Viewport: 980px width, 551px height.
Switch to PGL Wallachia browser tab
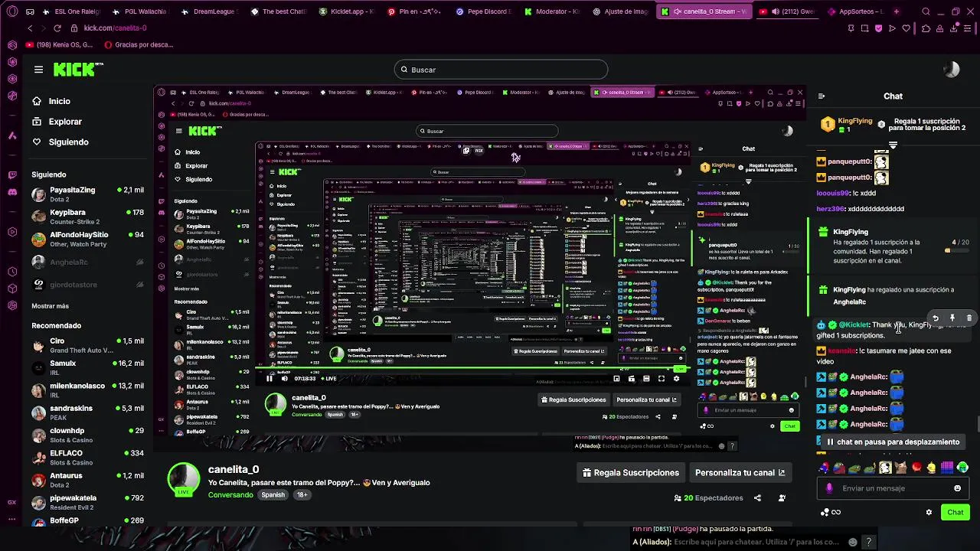[x=141, y=11]
